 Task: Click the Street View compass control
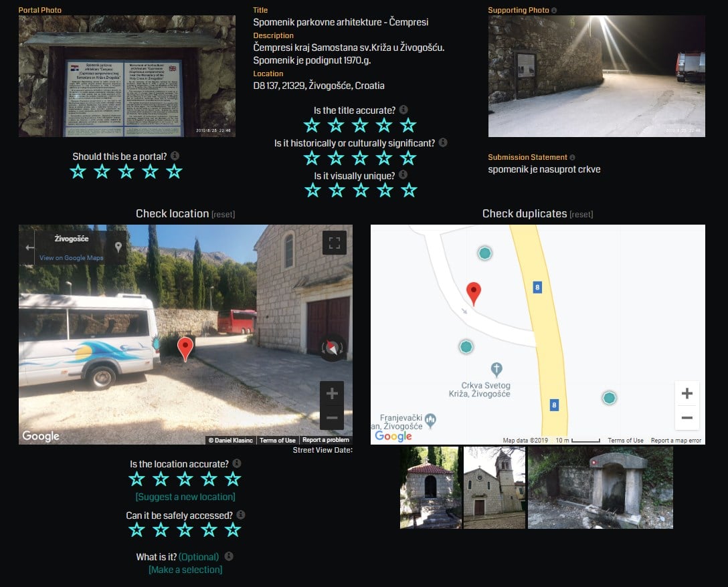point(332,347)
